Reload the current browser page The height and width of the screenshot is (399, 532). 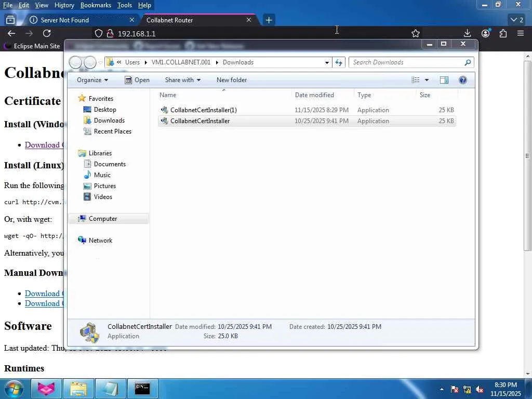[x=47, y=33]
